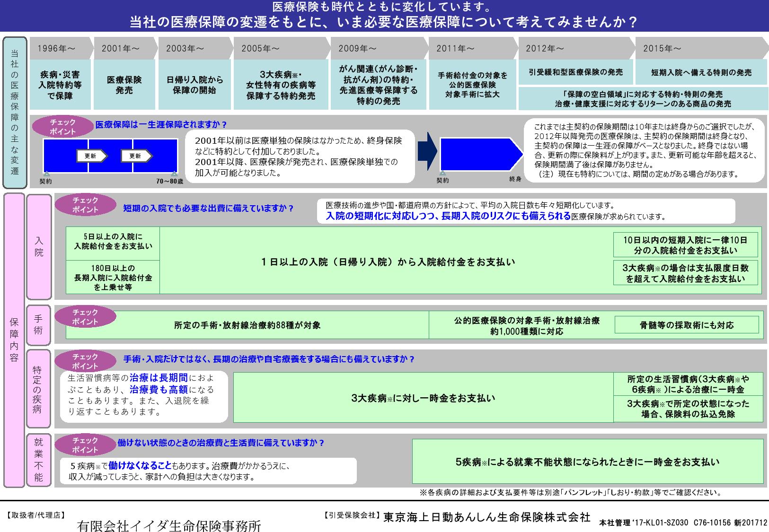Click the 入院の短期化に対応しつつ highlighted text

point(448,216)
